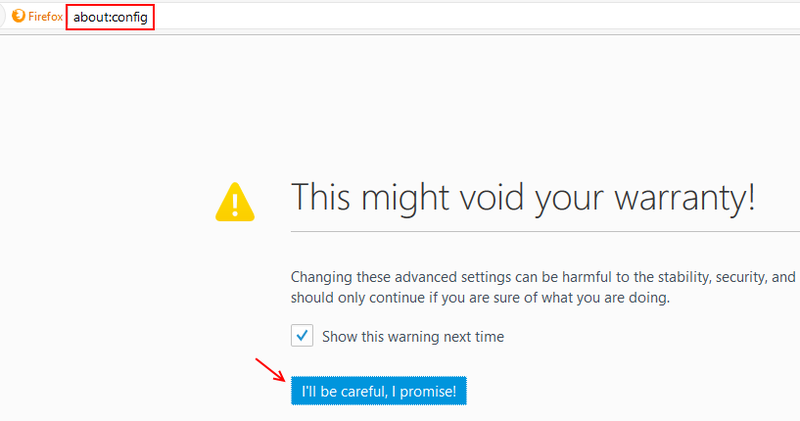Click the 'This might void your warranty!' heading
This screenshot has height=421, width=800.
point(523,197)
